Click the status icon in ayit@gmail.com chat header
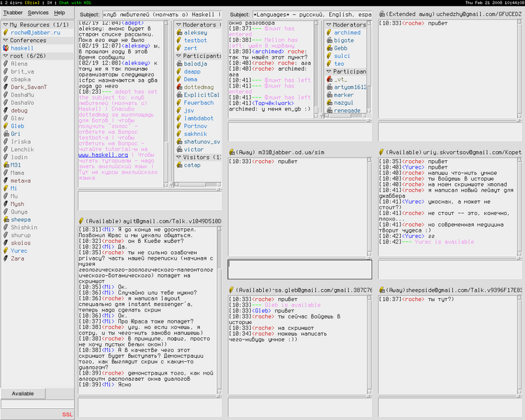This screenshot has height=420, width=525. [80, 221]
